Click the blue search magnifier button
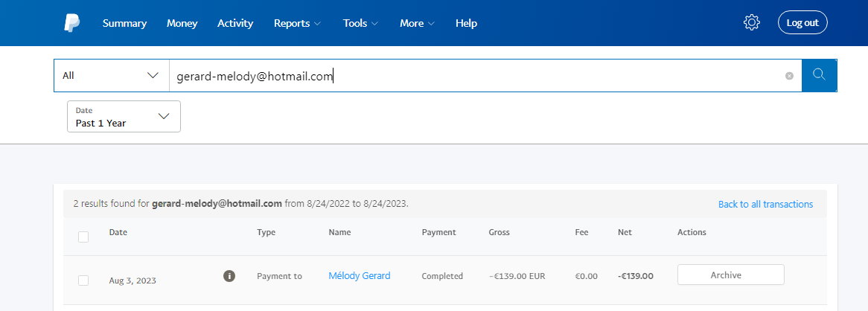868x311 pixels. 819,75
